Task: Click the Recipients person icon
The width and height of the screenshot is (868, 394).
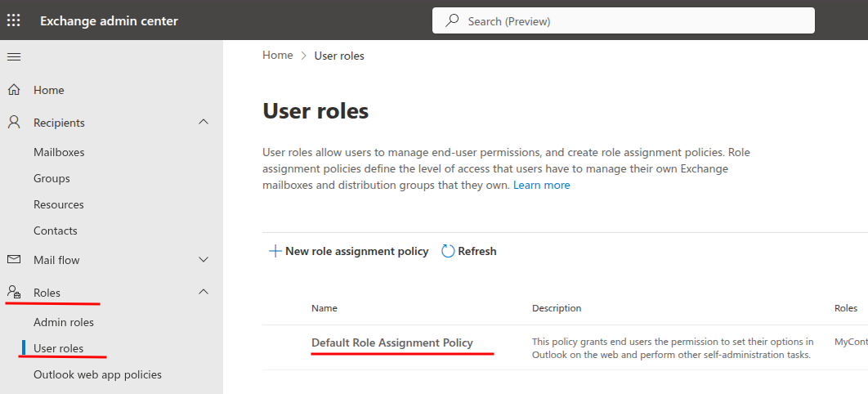Action: (x=14, y=123)
